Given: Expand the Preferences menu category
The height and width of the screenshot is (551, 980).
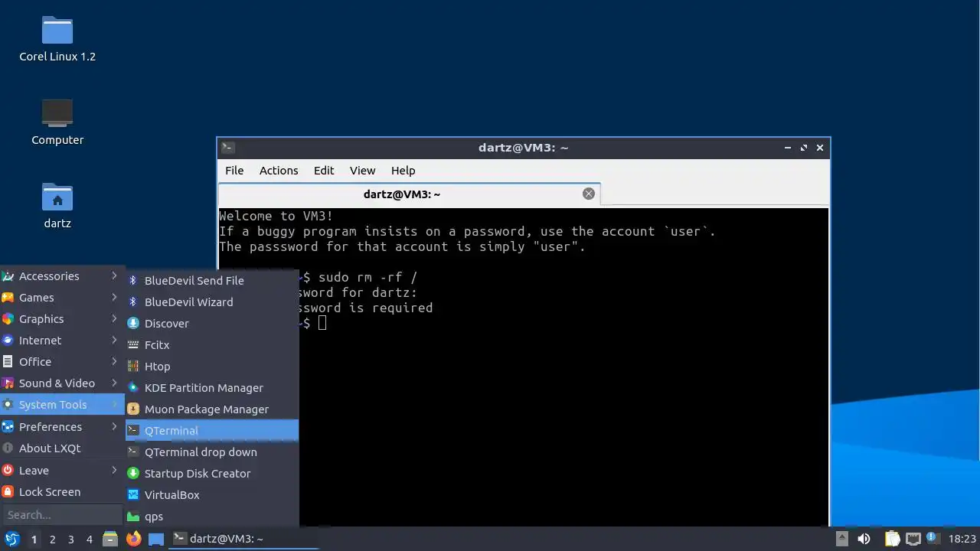Looking at the screenshot, I should tap(62, 427).
